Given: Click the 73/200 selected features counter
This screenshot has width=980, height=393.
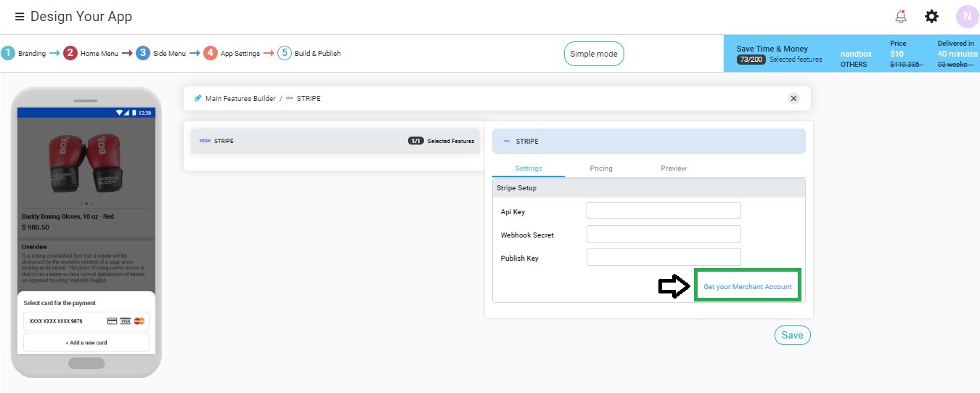Looking at the screenshot, I should pyautogui.click(x=751, y=60).
